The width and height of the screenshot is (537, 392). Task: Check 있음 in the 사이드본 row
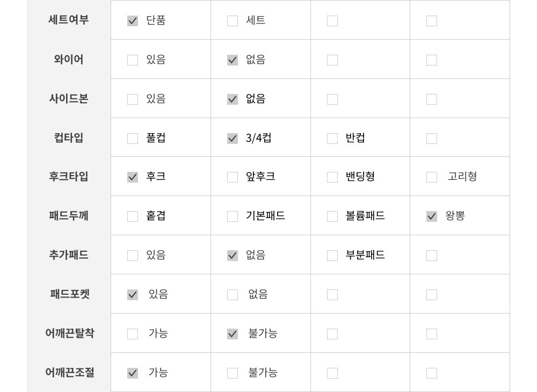coord(133,99)
